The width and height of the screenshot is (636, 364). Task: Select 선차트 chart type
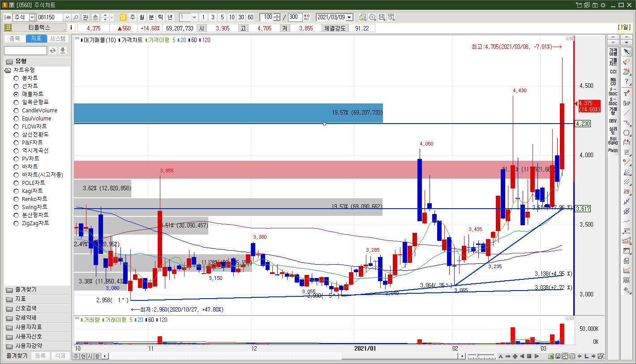coord(30,86)
